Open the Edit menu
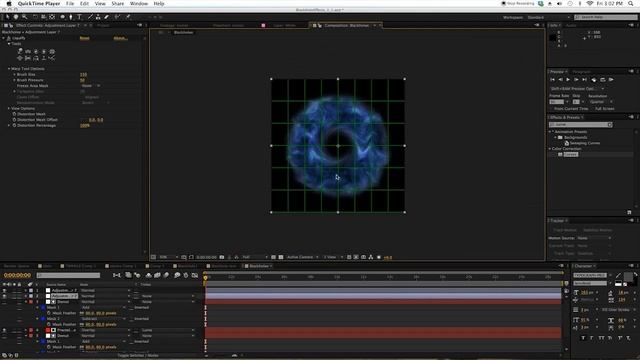 [84, 4]
